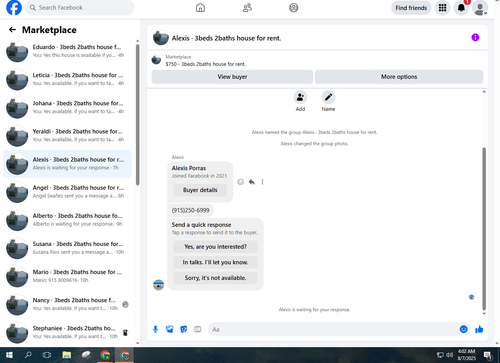Open Windows taskbar search icon
This screenshot has width=500, height=363.
click(x=28, y=355)
